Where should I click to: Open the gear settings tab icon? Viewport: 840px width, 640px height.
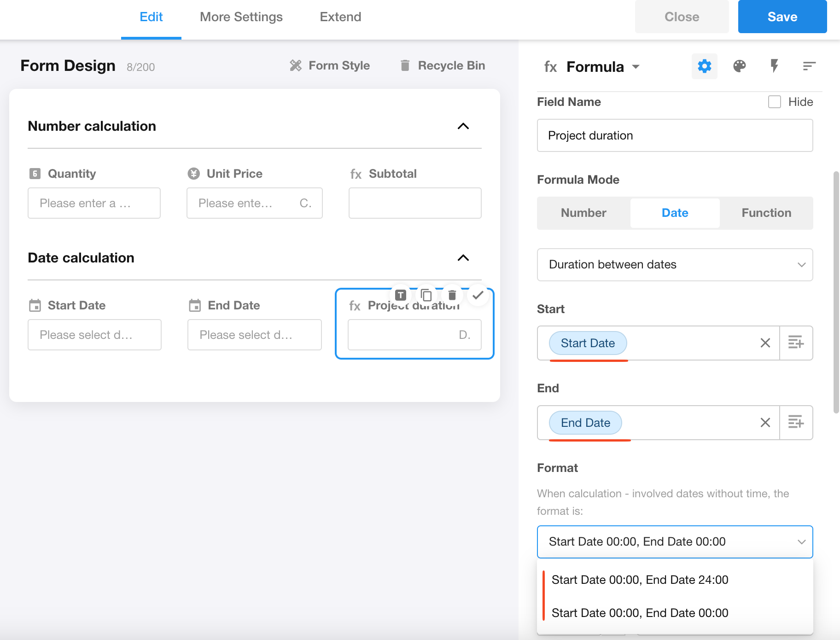click(x=704, y=66)
